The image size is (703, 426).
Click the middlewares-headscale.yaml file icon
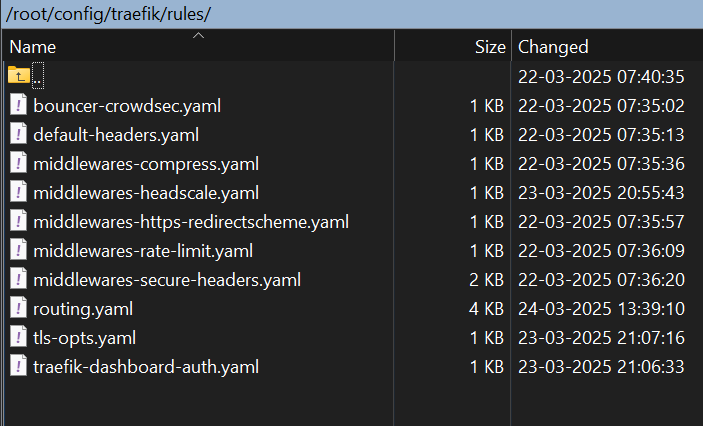pyautogui.click(x=18, y=193)
